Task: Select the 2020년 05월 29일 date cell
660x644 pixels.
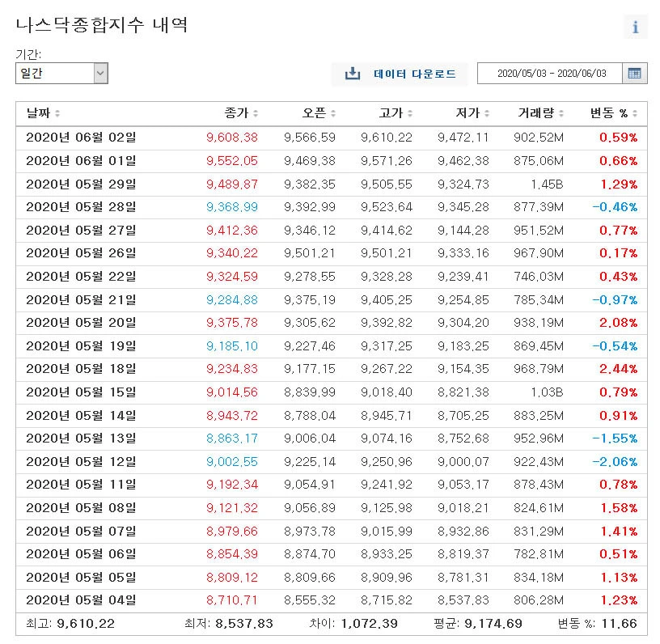Action: coord(81,184)
